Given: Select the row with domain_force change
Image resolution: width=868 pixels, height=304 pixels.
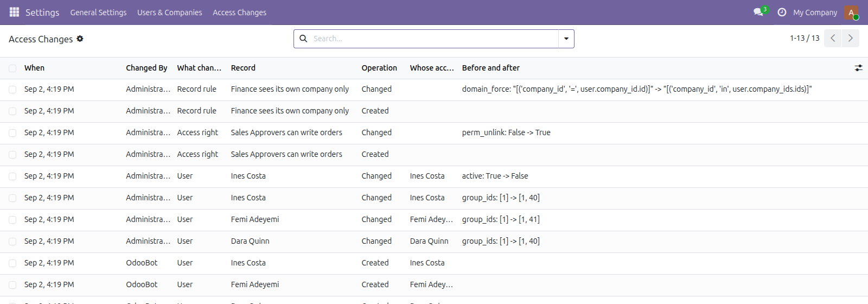Looking at the screenshot, I should (x=12, y=90).
